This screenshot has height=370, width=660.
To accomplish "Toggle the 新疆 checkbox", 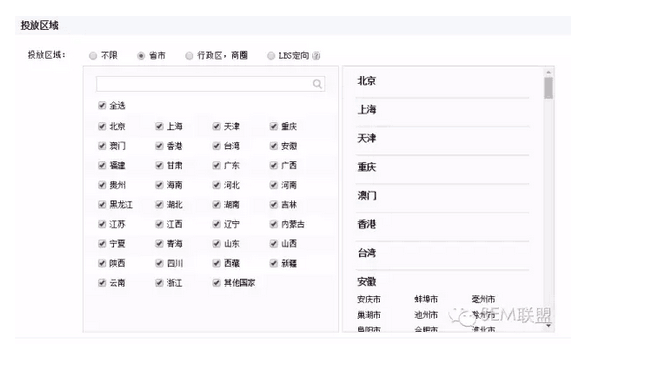I will pos(274,263).
